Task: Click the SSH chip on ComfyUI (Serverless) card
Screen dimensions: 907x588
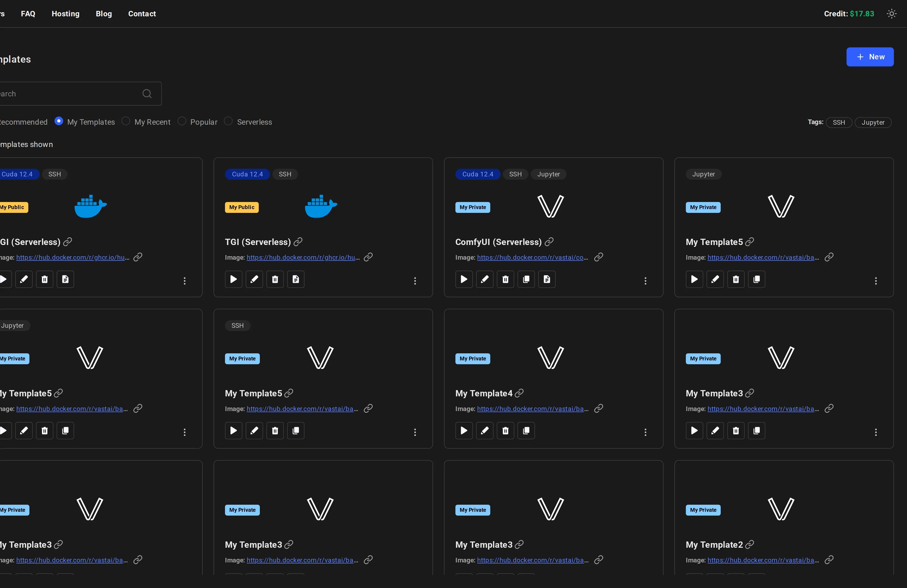Action: click(x=515, y=174)
